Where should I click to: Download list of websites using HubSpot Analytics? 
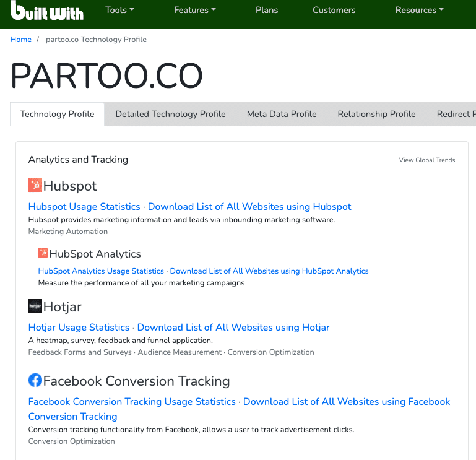click(x=269, y=271)
